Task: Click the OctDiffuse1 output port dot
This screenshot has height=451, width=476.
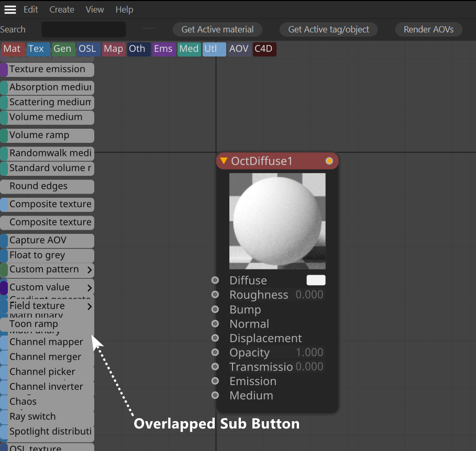Action: click(x=329, y=161)
